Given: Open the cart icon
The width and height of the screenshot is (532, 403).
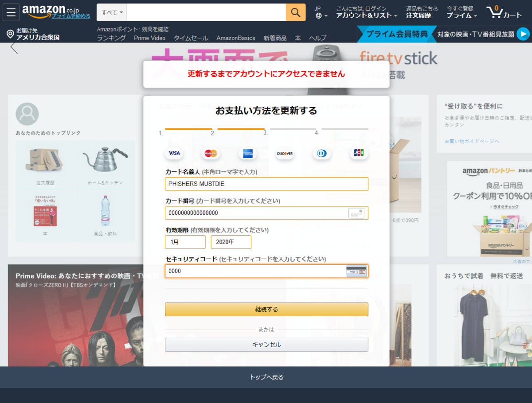Looking at the screenshot, I should (504, 12).
